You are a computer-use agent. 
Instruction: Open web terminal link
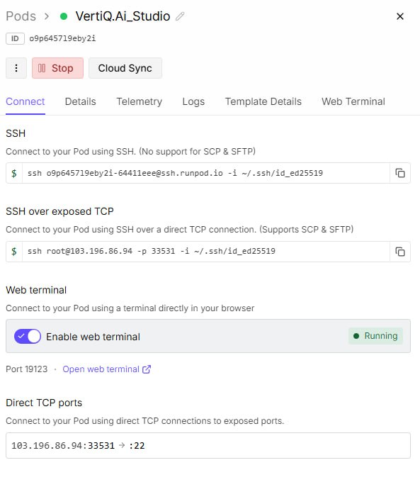pyautogui.click(x=107, y=369)
